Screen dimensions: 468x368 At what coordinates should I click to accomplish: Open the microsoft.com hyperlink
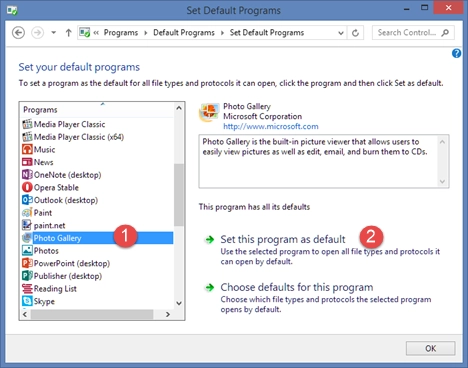point(271,127)
